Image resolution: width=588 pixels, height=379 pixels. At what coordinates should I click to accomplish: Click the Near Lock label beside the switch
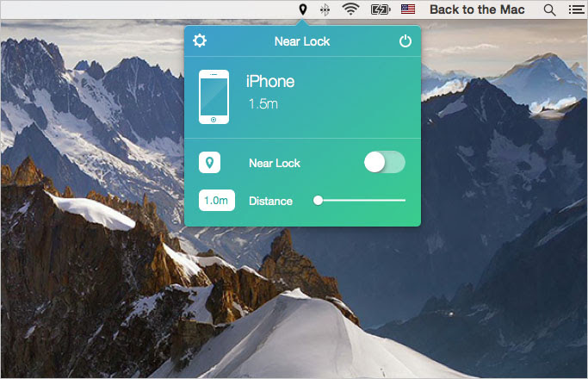click(275, 164)
